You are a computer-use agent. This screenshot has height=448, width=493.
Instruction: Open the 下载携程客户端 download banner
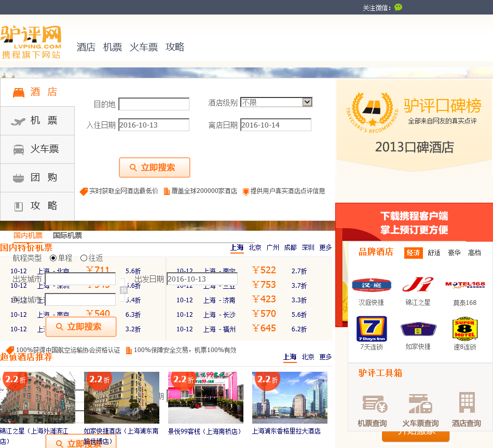(x=414, y=223)
